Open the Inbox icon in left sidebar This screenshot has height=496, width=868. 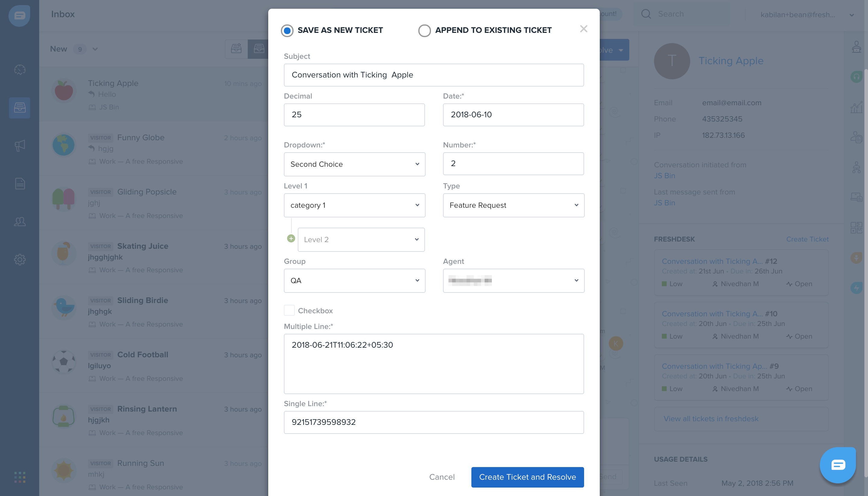[x=19, y=108]
